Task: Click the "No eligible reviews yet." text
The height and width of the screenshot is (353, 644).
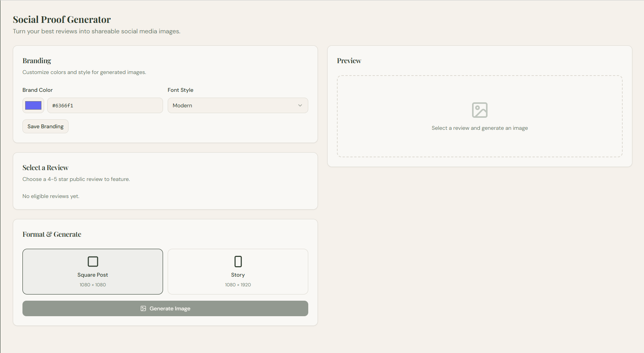Action: click(51, 196)
